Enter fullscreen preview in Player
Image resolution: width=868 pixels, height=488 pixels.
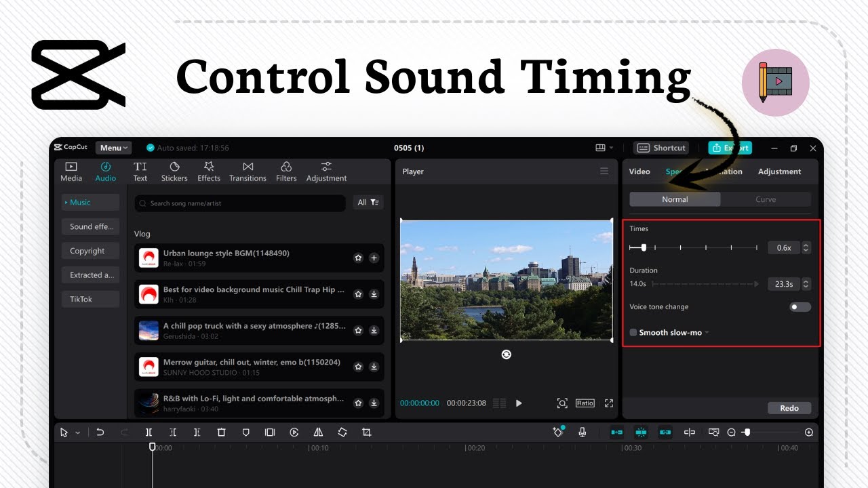tap(609, 403)
